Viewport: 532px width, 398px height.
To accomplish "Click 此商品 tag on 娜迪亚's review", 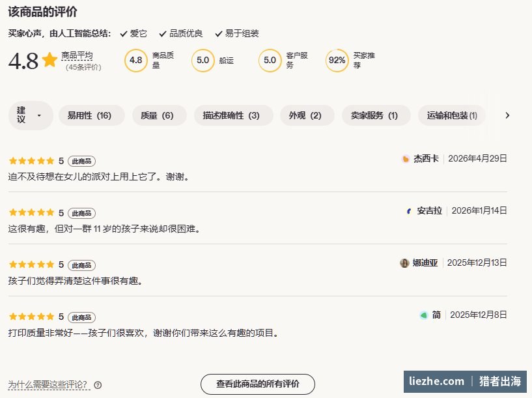I will point(82,265).
